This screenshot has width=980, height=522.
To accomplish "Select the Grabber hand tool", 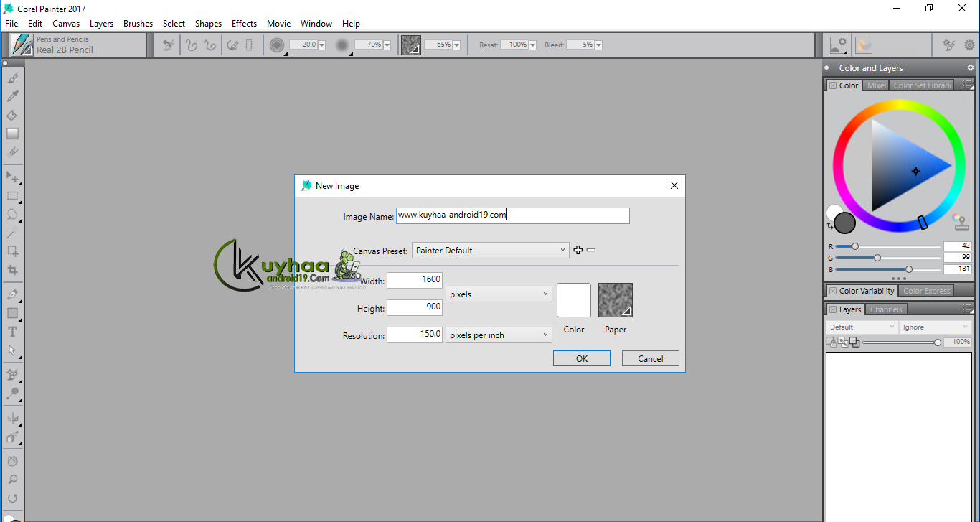I will [x=12, y=461].
